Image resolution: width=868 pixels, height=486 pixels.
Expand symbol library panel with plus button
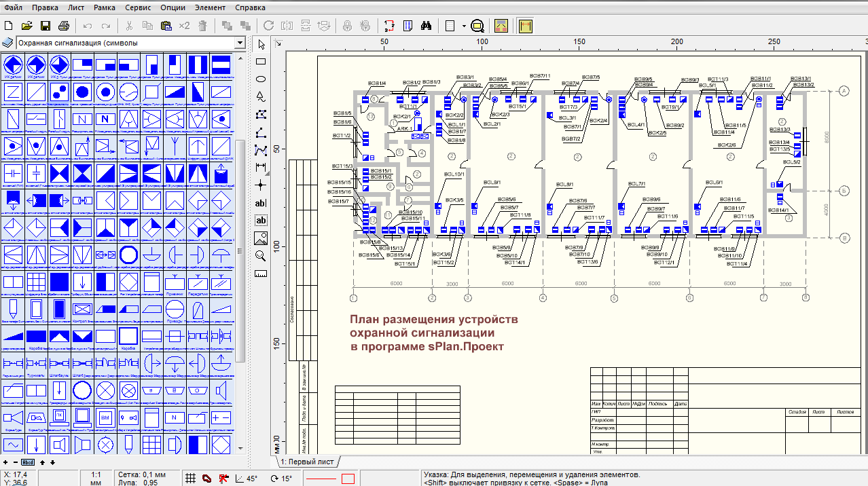pyautogui.click(x=5, y=462)
